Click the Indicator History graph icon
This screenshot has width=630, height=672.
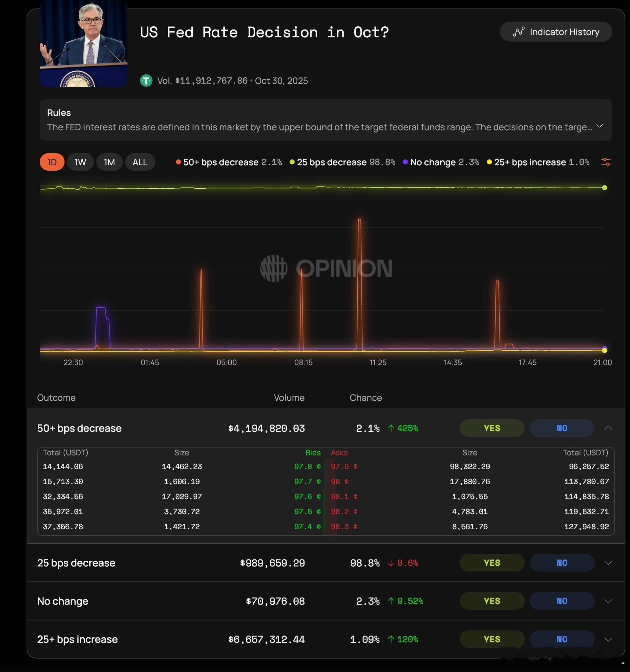point(519,32)
